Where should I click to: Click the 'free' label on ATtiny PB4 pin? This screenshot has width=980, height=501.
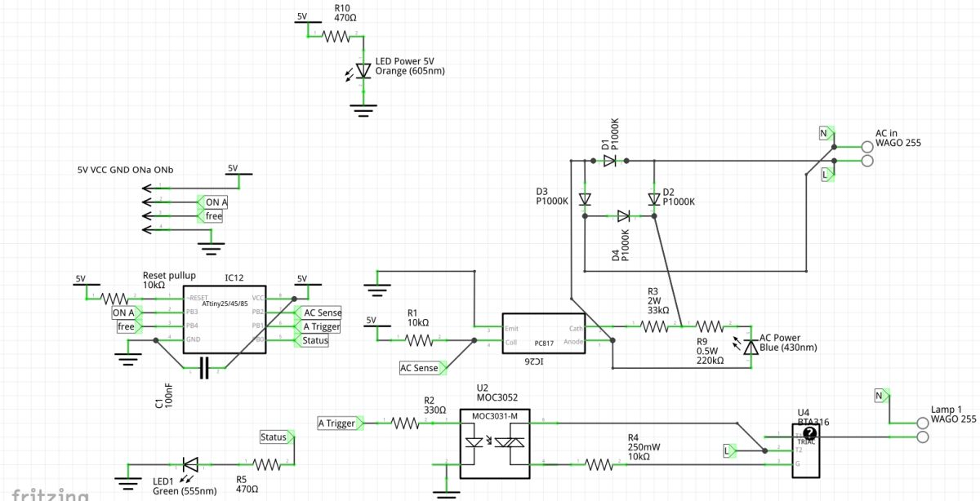(x=127, y=326)
